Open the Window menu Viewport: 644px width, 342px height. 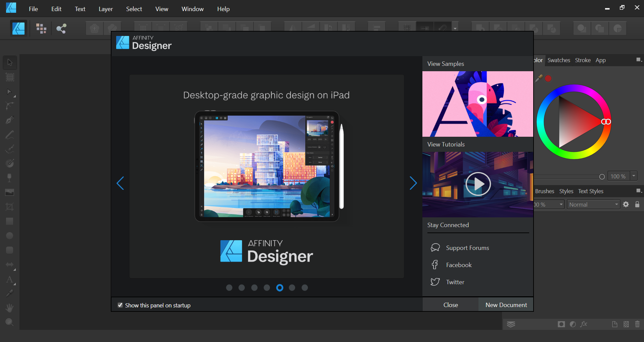coord(192,9)
